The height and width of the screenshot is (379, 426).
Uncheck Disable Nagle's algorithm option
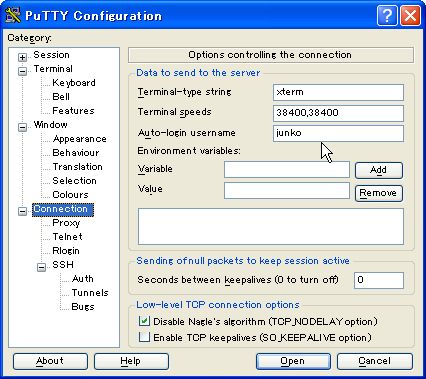click(144, 321)
